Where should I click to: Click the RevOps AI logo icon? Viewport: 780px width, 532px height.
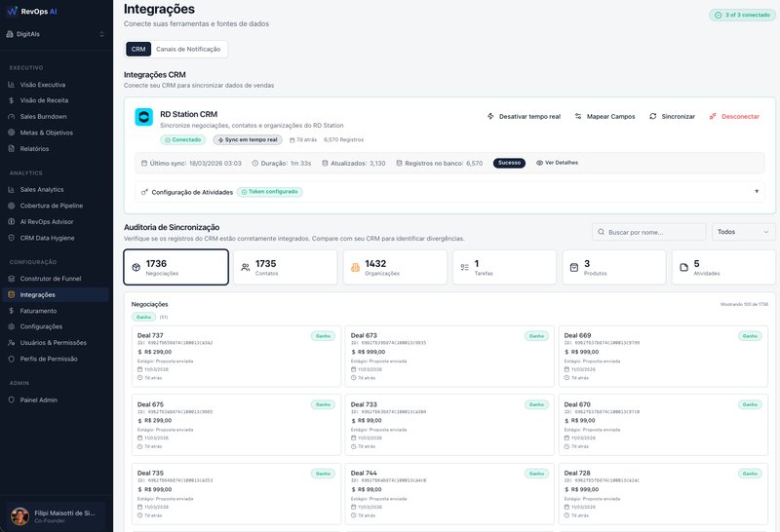(12, 11)
